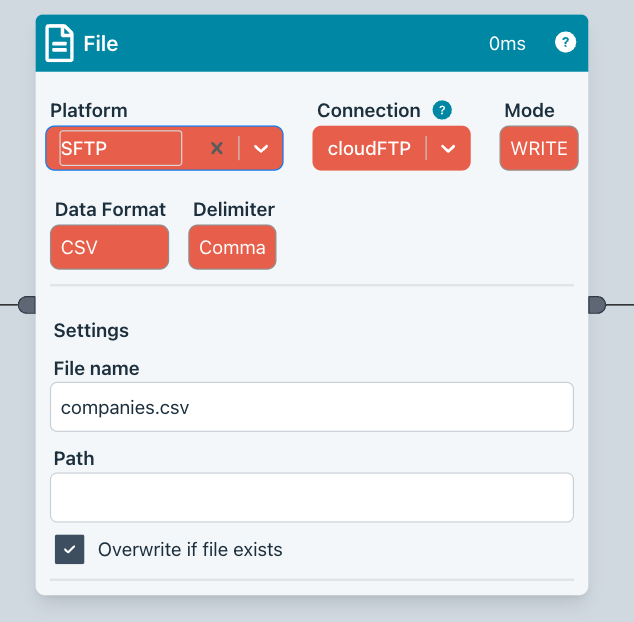Expand the Connection dropdown chevron

pos(449,148)
